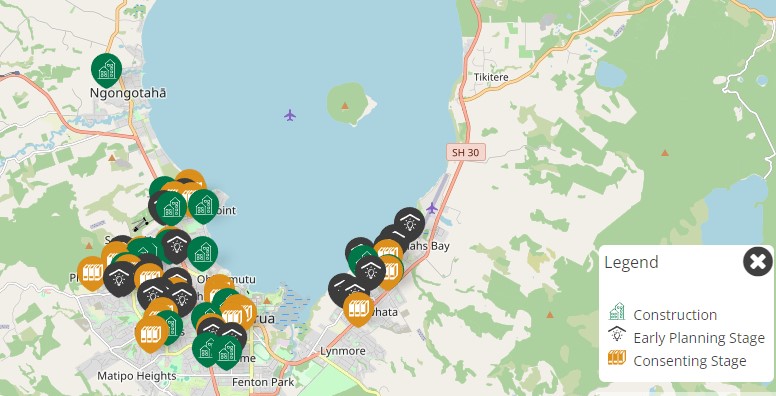Click the Construction marker touching the Point label
The image size is (776, 396).
pos(203,205)
